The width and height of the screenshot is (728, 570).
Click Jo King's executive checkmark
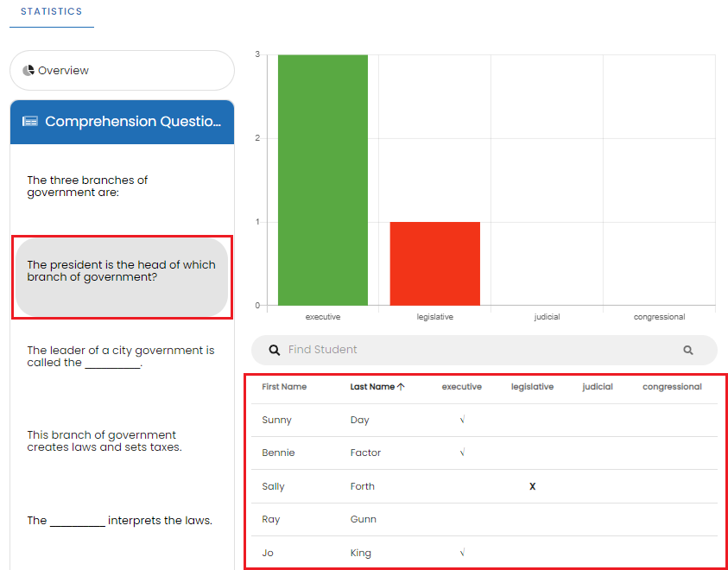(x=462, y=553)
